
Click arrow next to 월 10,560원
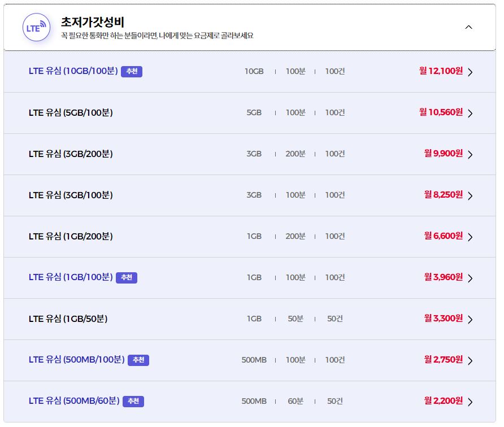[x=470, y=114]
